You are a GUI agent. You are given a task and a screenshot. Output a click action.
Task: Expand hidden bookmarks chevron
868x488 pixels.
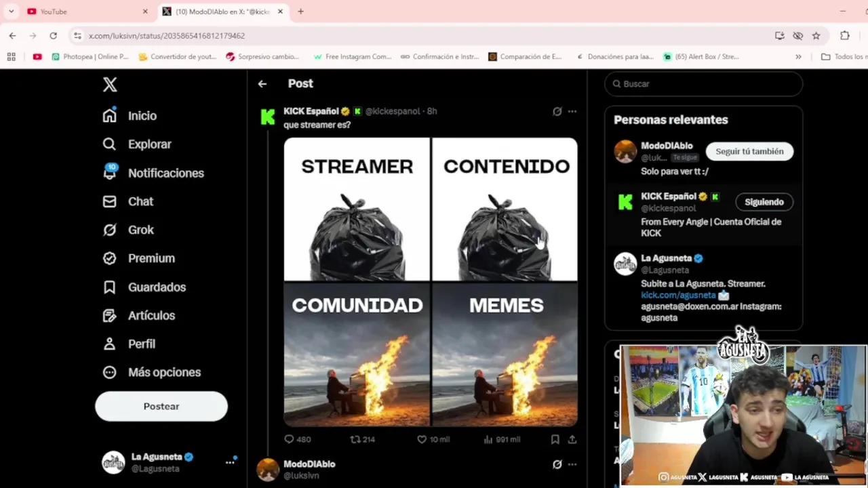click(798, 57)
